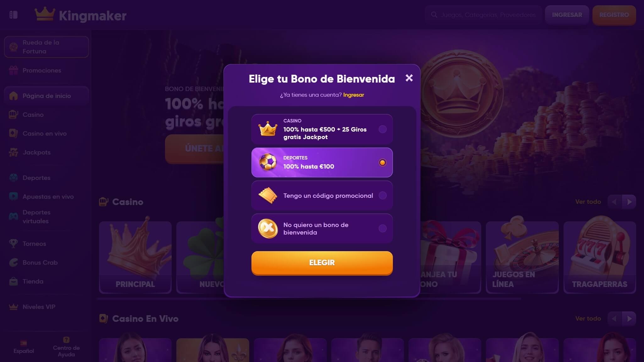Image resolution: width=644 pixels, height=362 pixels.
Task: Advance Casino carousel with the right arrow
Action: click(629, 202)
